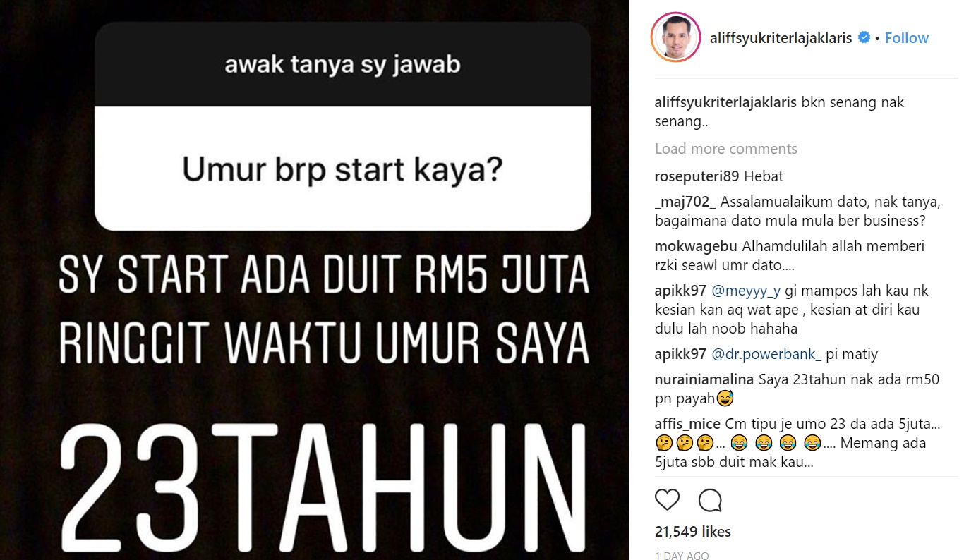Image resolution: width=964 pixels, height=560 pixels.
Task: Open comments with the speech bubble icon
Action: (710, 500)
